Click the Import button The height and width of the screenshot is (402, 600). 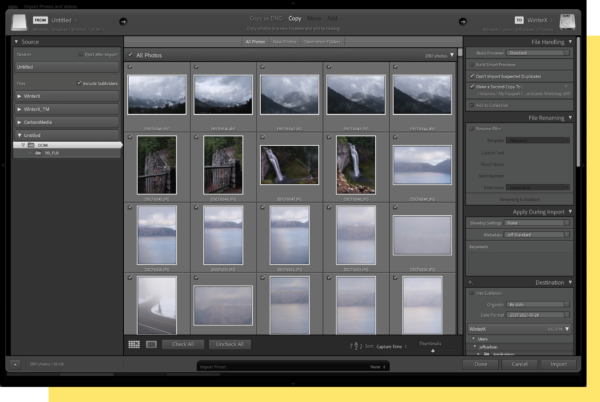(559, 364)
